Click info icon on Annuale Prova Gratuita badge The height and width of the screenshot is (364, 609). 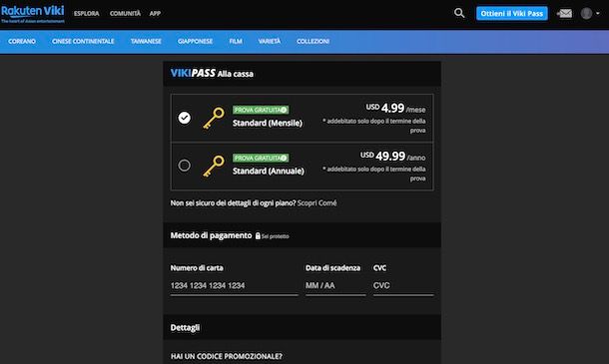tap(284, 158)
